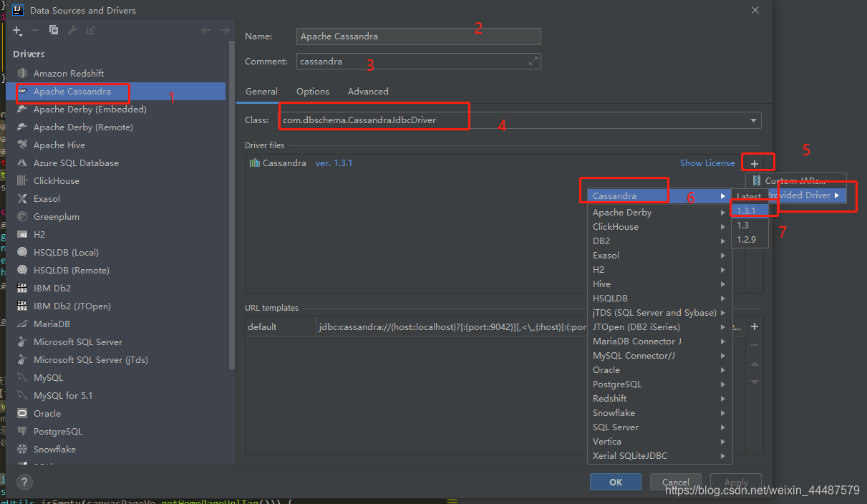867x504 pixels.
Task: Pick Cassandra driver version 1.2.9
Action: pyautogui.click(x=750, y=239)
